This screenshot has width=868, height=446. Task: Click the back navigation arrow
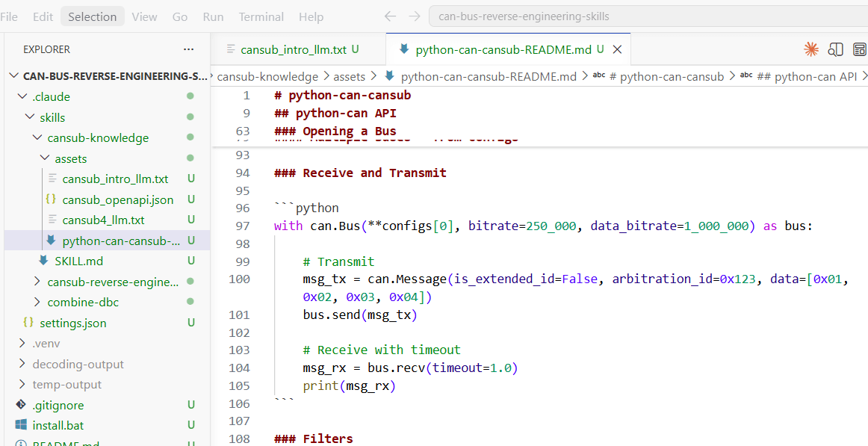[x=390, y=16]
